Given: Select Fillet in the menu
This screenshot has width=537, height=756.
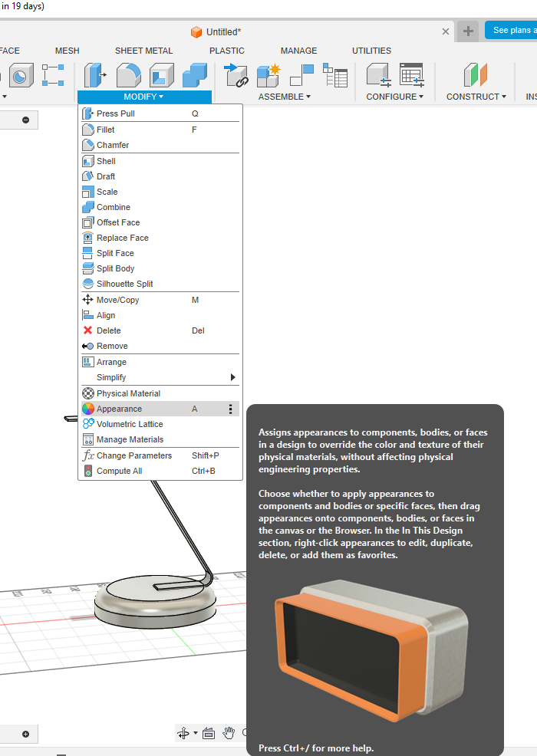Looking at the screenshot, I should (160, 130).
